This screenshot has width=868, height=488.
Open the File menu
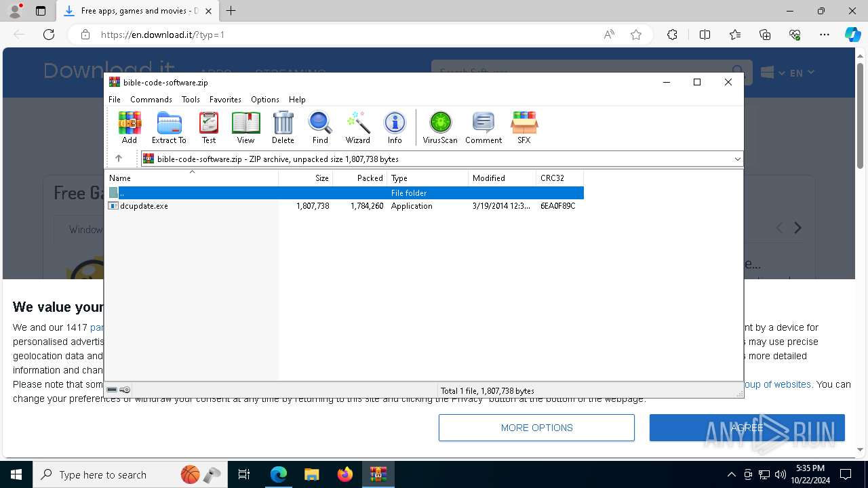[115, 100]
